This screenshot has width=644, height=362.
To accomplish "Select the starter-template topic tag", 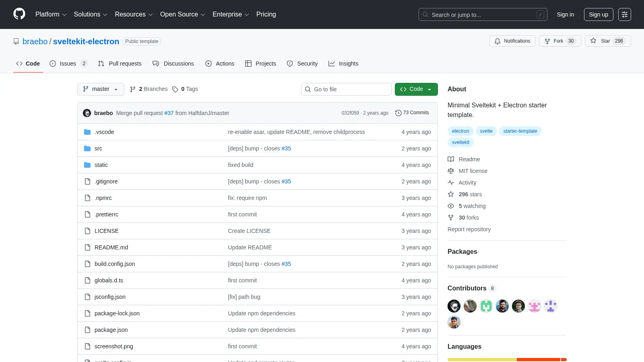I will 520,131.
